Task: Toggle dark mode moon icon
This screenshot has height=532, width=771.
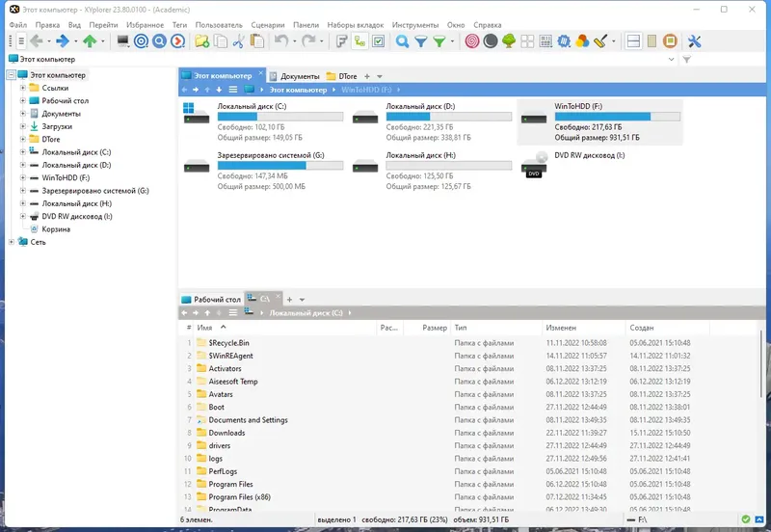Action: click(x=491, y=41)
